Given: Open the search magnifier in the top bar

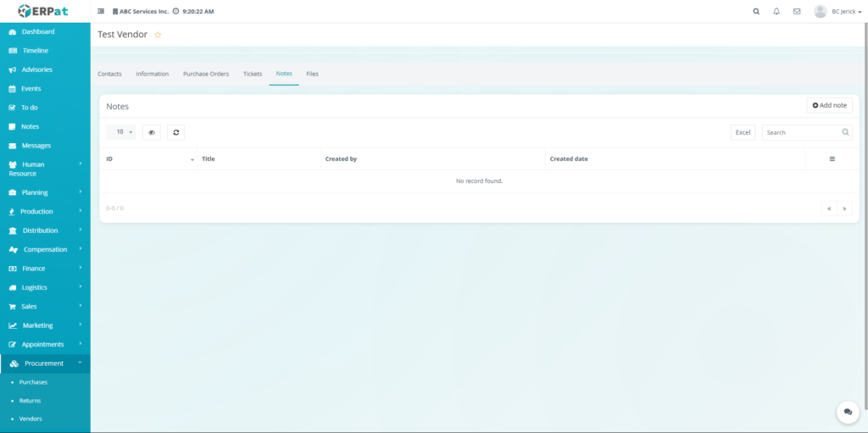Looking at the screenshot, I should [756, 12].
